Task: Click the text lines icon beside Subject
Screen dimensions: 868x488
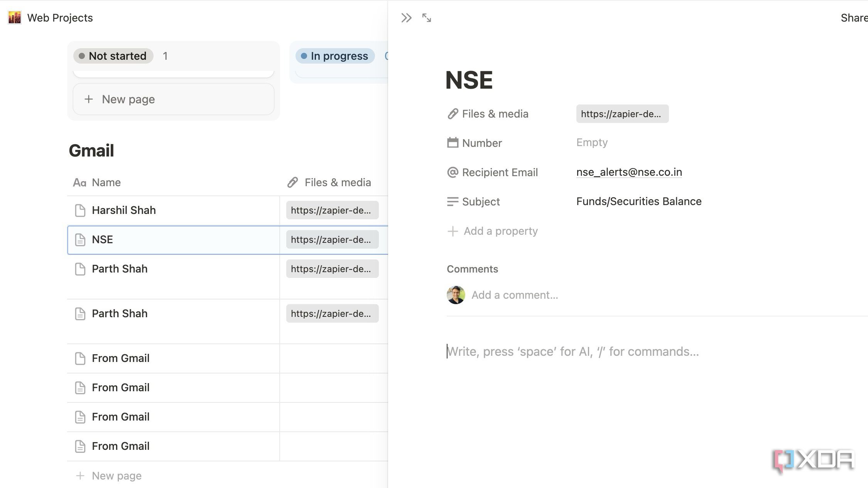Action: (453, 201)
